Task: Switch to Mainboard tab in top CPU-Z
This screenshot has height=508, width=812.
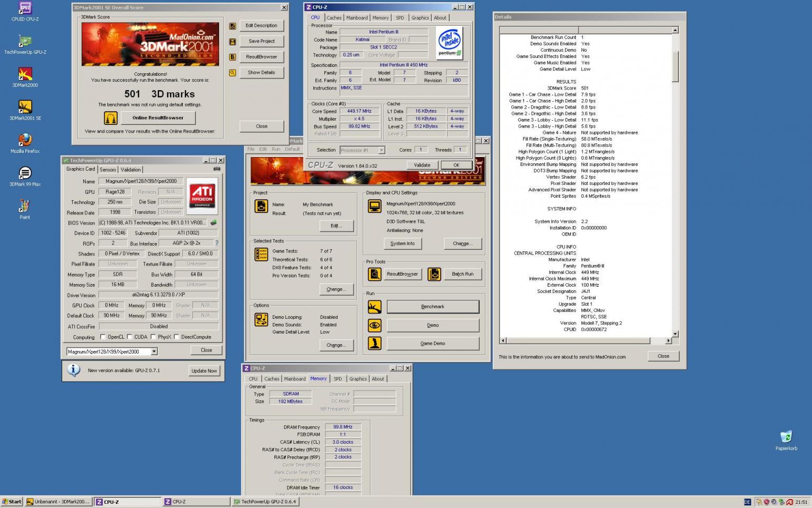Action: point(357,18)
